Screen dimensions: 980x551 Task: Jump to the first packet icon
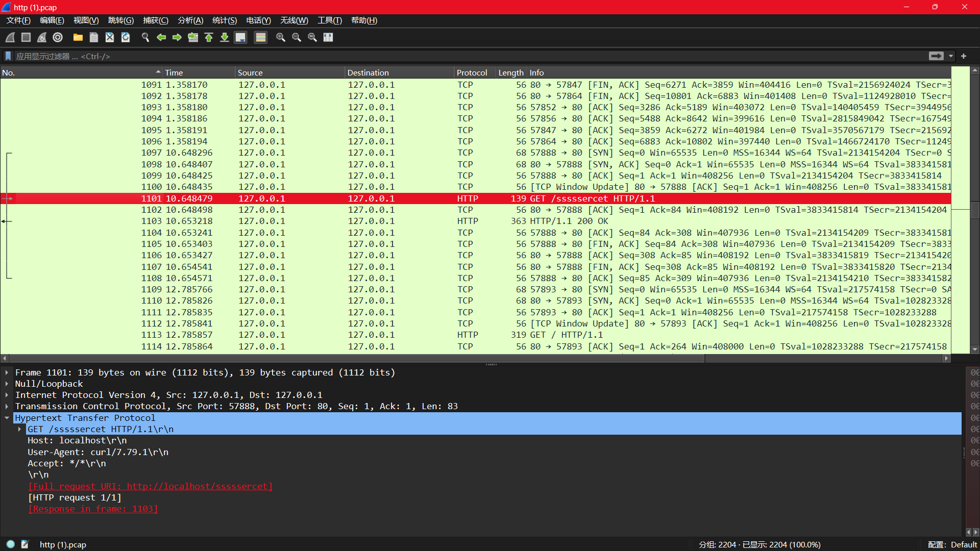(209, 37)
